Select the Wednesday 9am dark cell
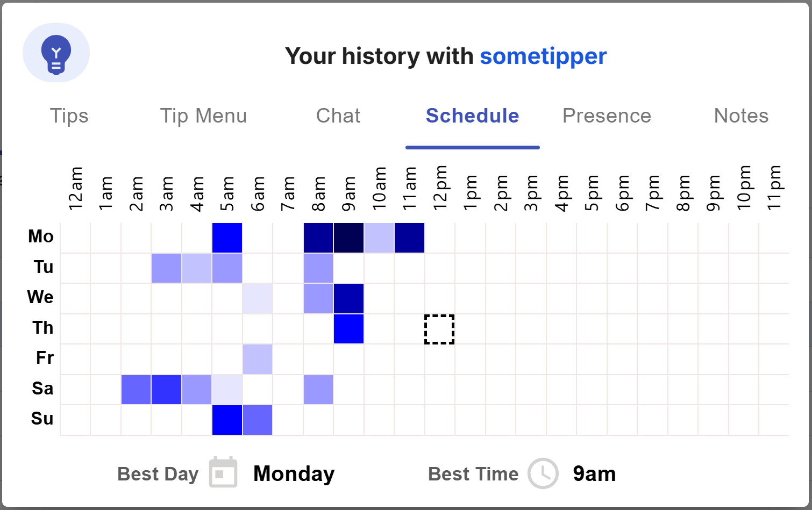This screenshot has width=812, height=510. tap(348, 298)
